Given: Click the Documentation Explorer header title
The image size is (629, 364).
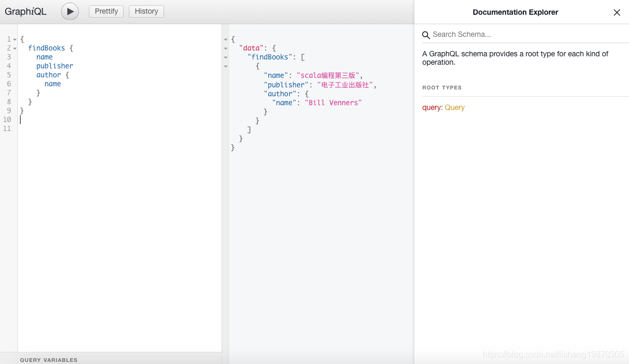Looking at the screenshot, I should click(x=515, y=12).
